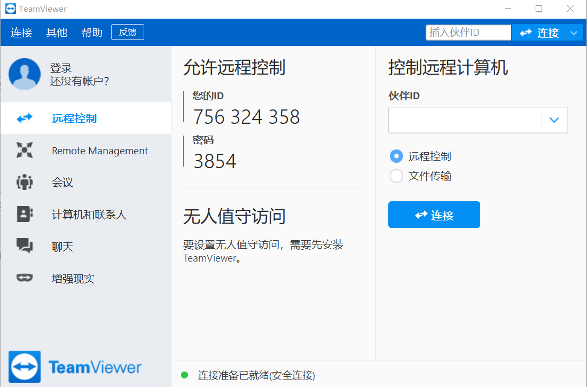Click the Remote Management expand-arrows icon

(25, 150)
